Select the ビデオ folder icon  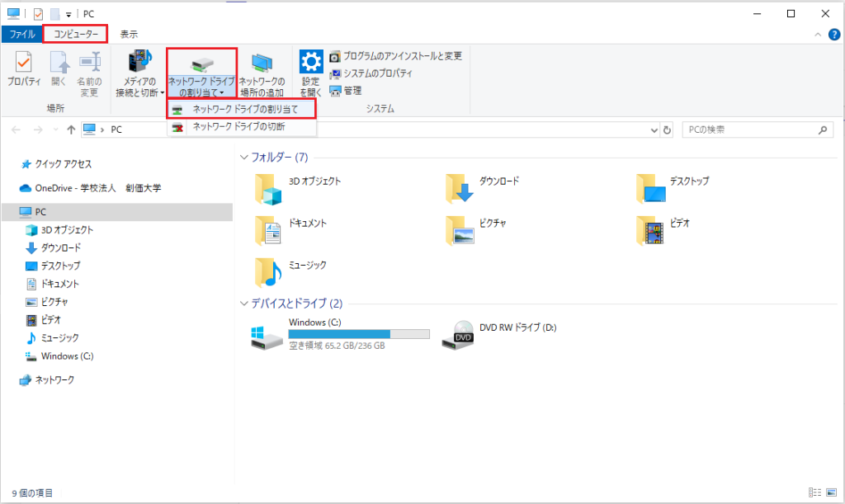coord(650,230)
